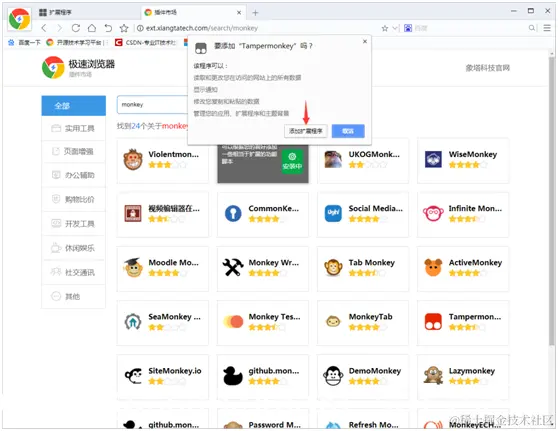This screenshot has width=558, height=431.
Task: Open Monkey Tes extension icon
Action: 233,322
